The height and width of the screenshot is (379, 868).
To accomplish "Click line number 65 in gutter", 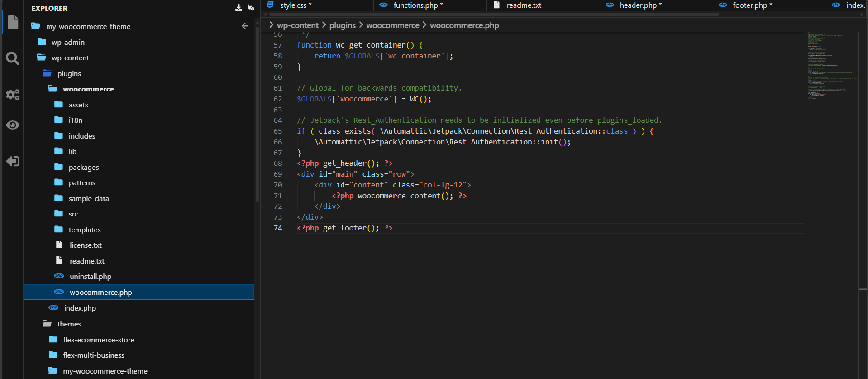I will click(278, 131).
